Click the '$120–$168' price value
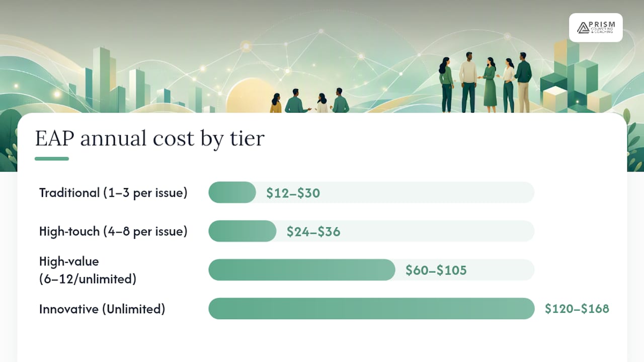Viewport: 644px width, 362px height. (577, 309)
